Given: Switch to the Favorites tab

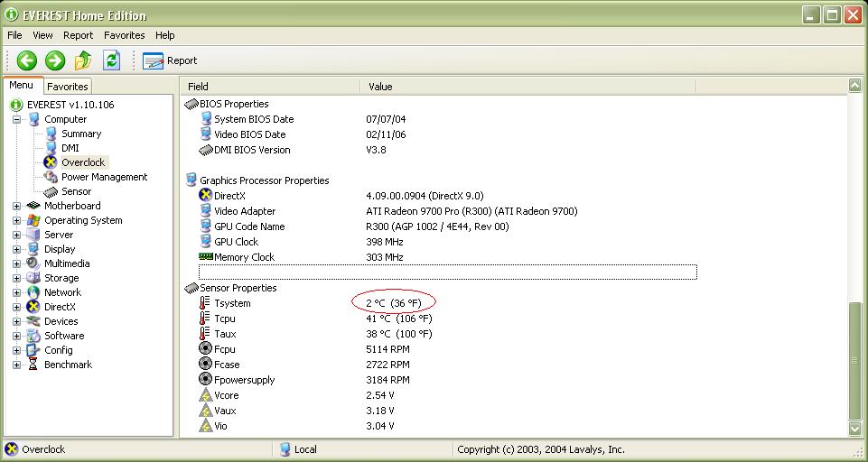Looking at the screenshot, I should [67, 87].
